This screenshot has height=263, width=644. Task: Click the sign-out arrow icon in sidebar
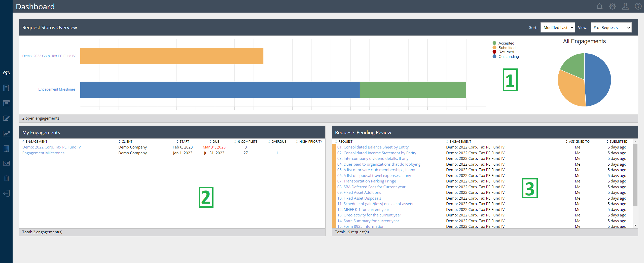pos(6,193)
